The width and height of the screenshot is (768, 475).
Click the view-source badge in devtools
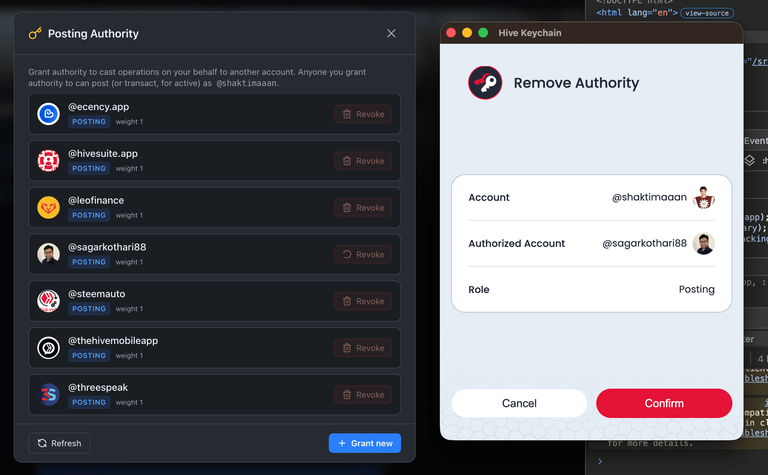[707, 13]
